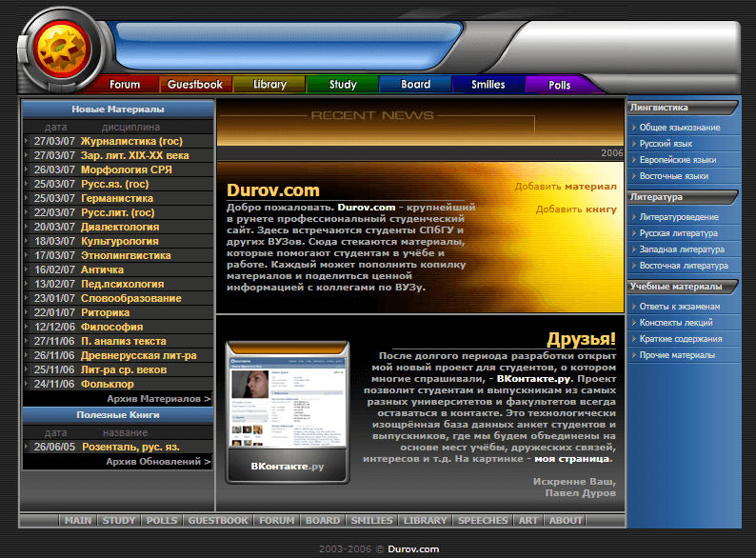Image resolution: width=756 pixels, height=558 pixels.
Task: Open the Философия material entry
Action: tap(111, 327)
